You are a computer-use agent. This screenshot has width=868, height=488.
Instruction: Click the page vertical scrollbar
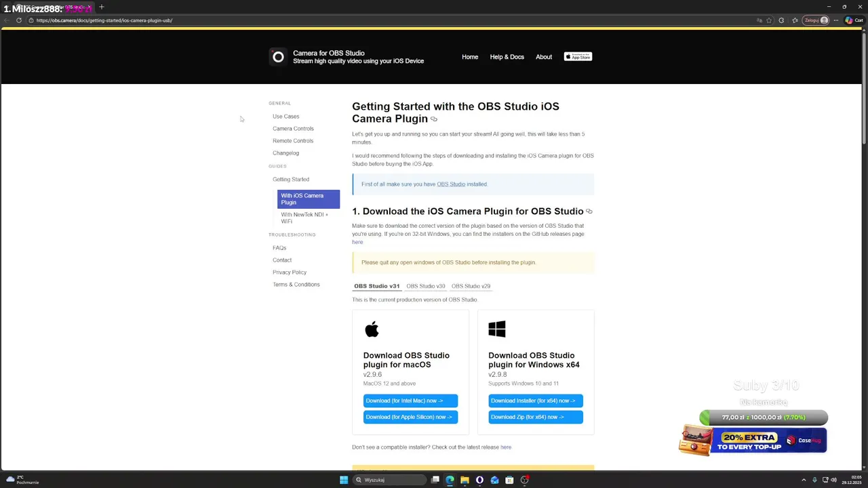864,88
